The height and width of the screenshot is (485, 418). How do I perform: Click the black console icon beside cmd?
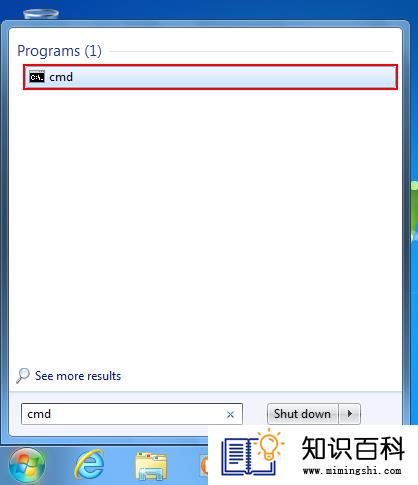37,77
